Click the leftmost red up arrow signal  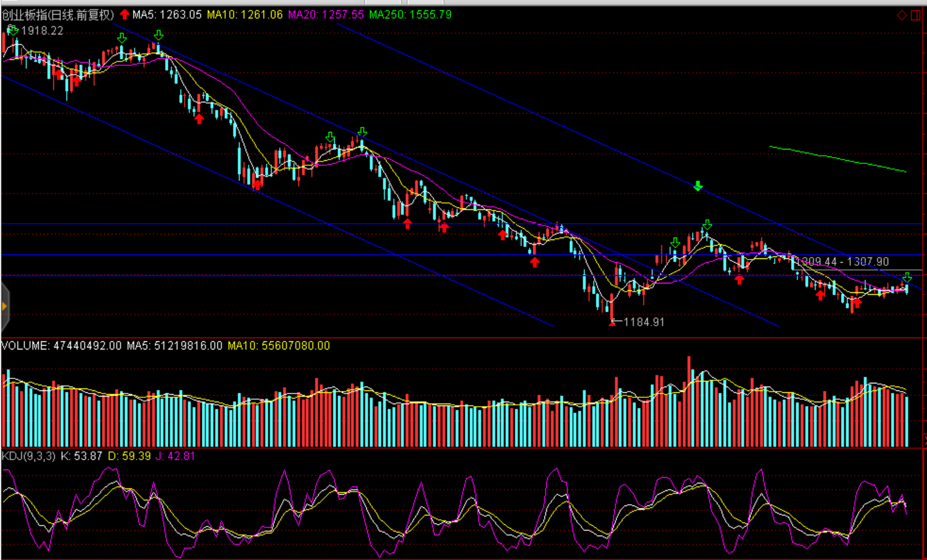tap(58, 75)
